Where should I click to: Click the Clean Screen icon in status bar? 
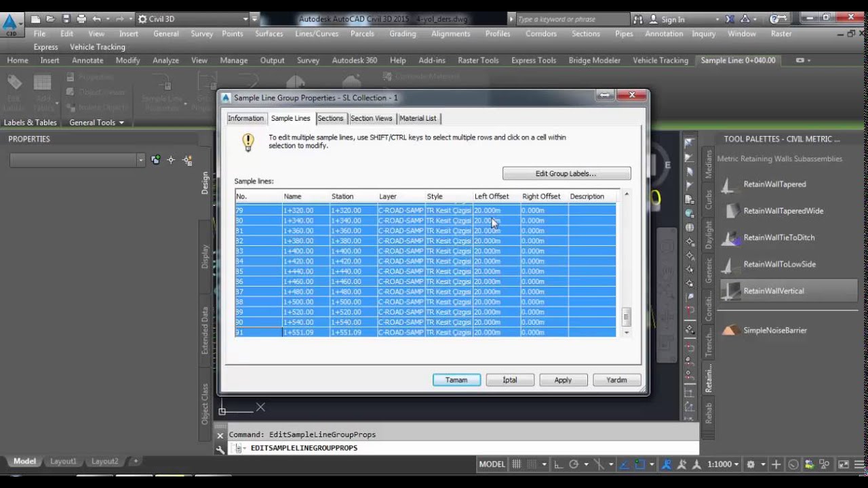843,464
